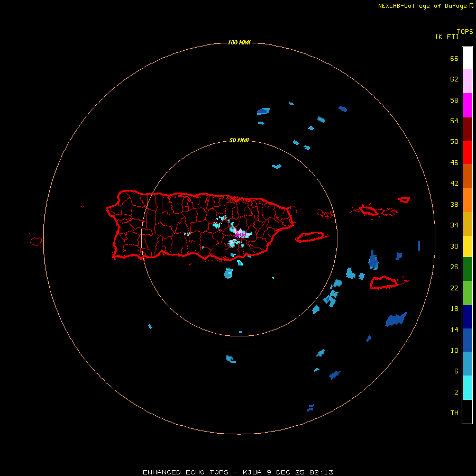Viewport: 476px width, 476px height.
Task: Click the 18 value on the scale
Action: [x=454, y=309]
